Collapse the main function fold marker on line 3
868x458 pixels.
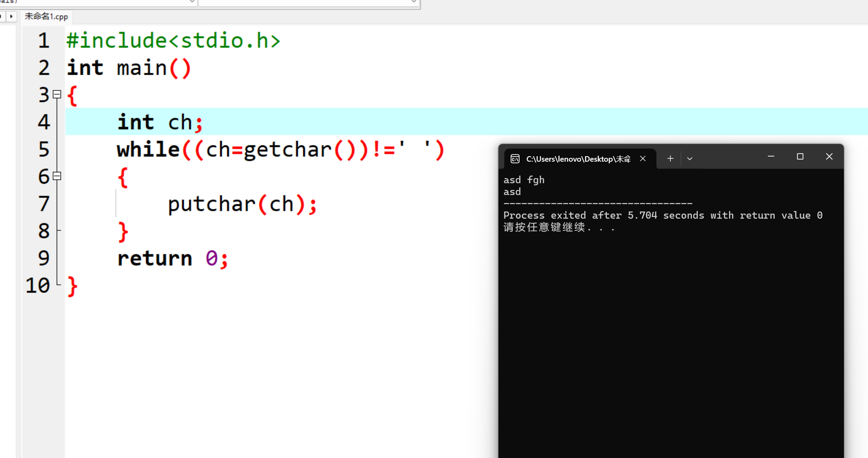pos(57,95)
